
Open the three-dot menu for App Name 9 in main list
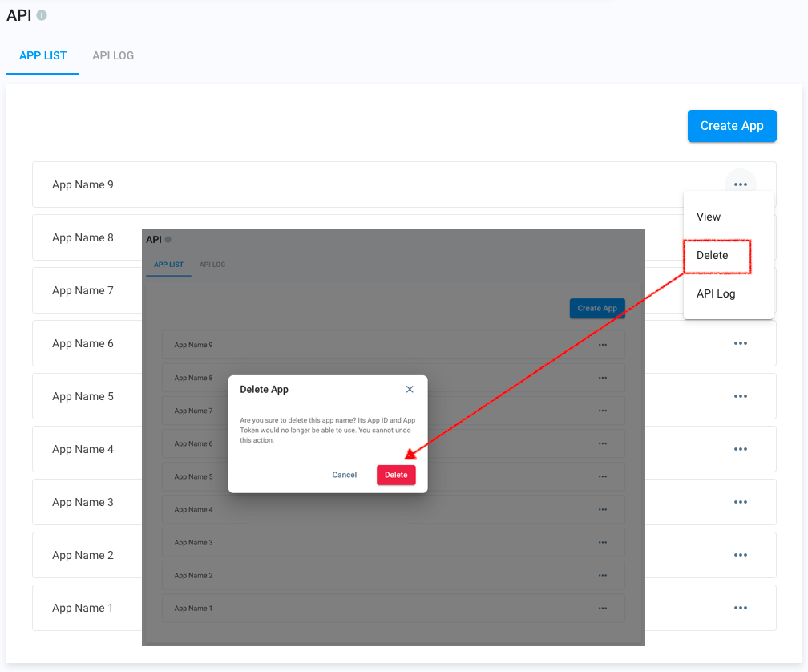point(741,184)
